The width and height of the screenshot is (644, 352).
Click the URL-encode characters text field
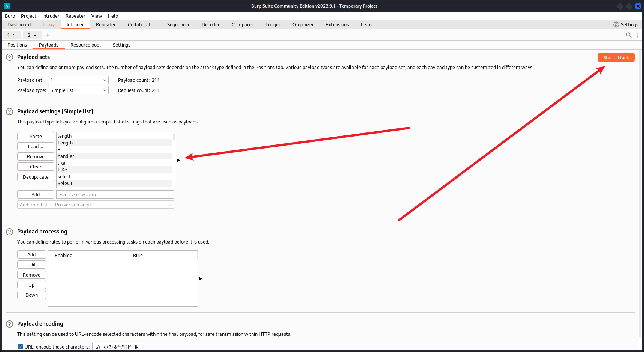pyautogui.click(x=117, y=347)
